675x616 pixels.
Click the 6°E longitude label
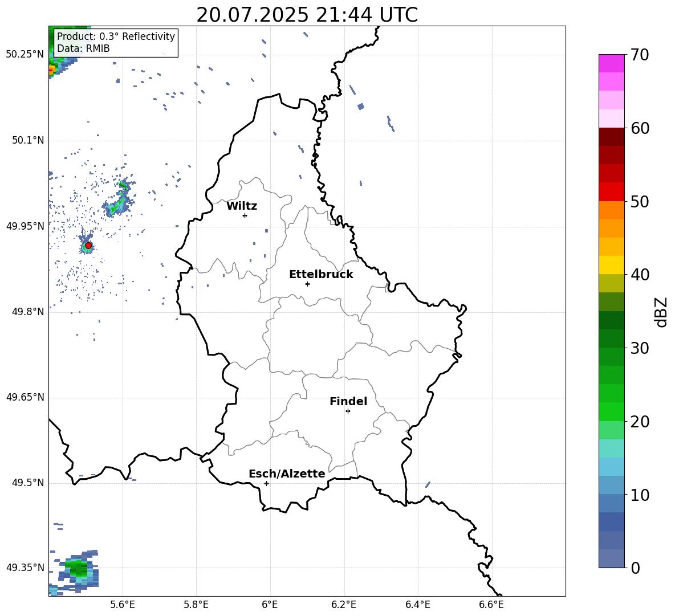(270, 605)
